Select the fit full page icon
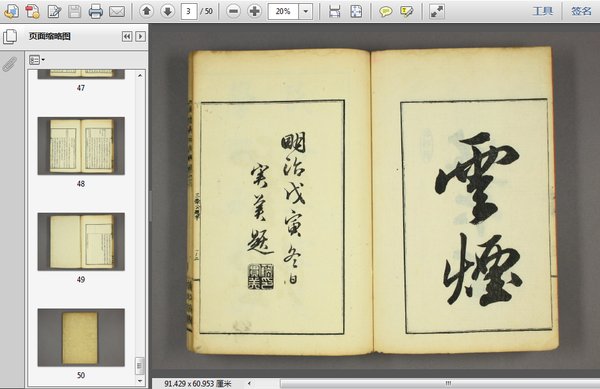Image resolution: width=600 pixels, height=389 pixels. coord(356,11)
